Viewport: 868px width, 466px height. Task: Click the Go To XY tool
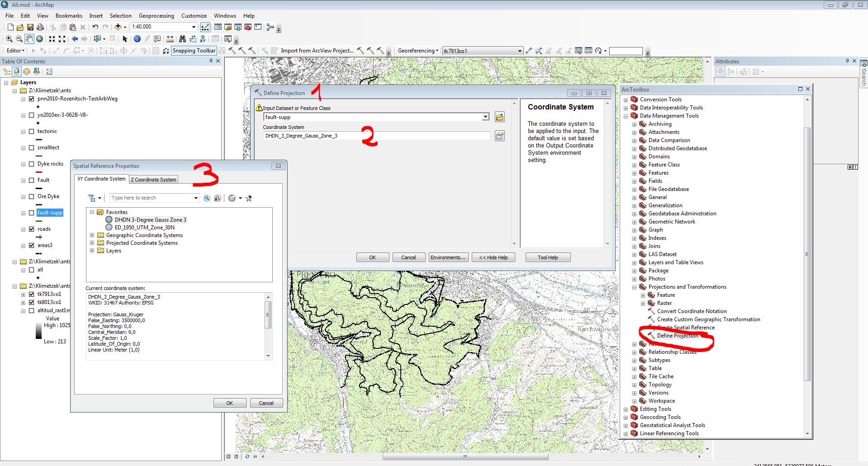tap(203, 39)
